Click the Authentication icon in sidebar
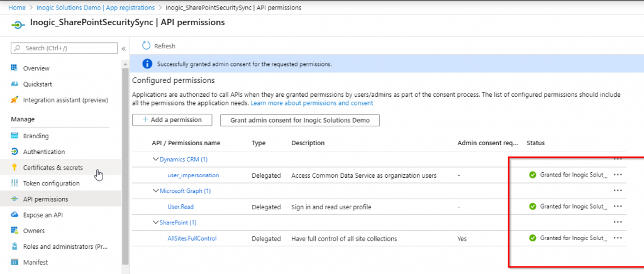 [15, 151]
